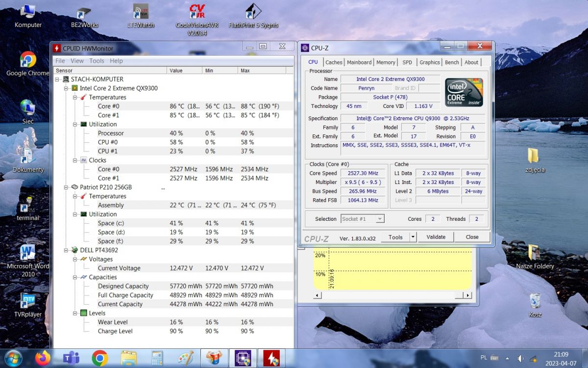
Task: Collapse the DELL PT43692 battery node
Action: (x=66, y=250)
